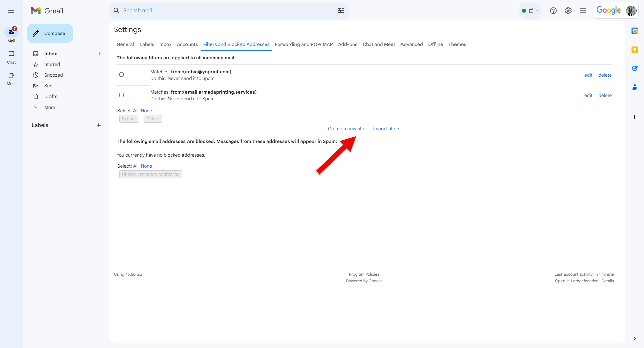Click Create a new filter
This screenshot has width=644, height=348.
[x=347, y=129]
